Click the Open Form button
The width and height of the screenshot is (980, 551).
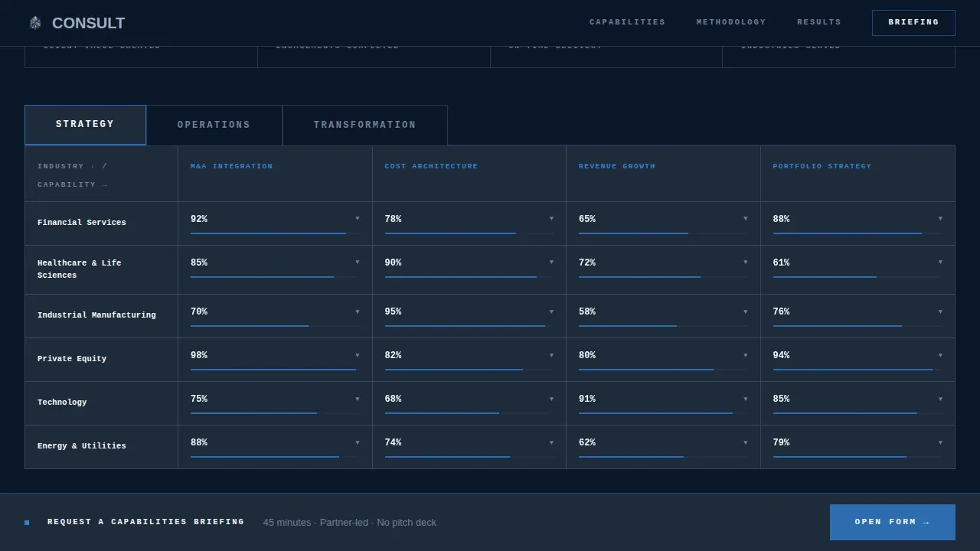892,522
